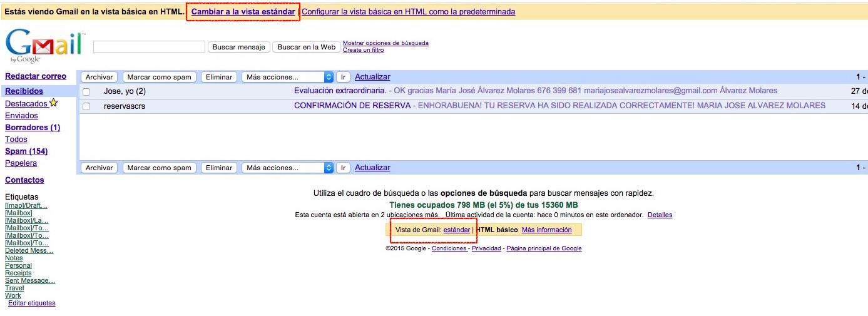Expand the bottom Más acciones dropdown
The image size is (868, 316).
pos(287,168)
